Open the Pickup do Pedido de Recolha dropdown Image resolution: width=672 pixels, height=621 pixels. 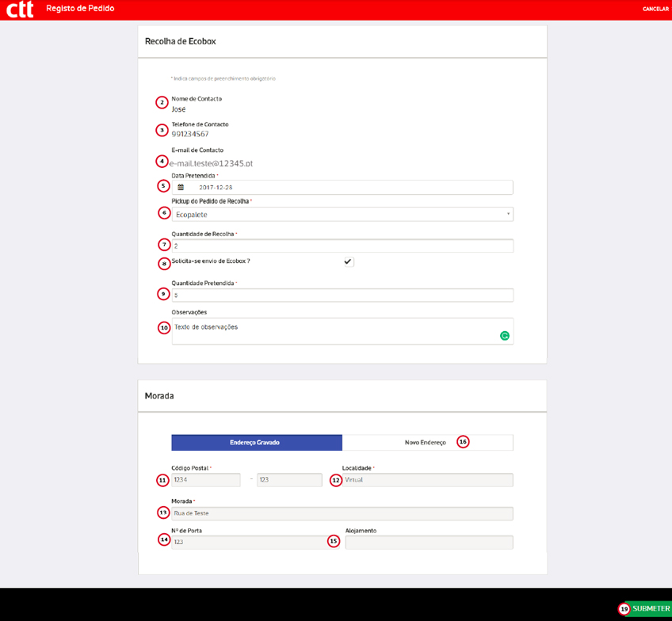(342, 214)
